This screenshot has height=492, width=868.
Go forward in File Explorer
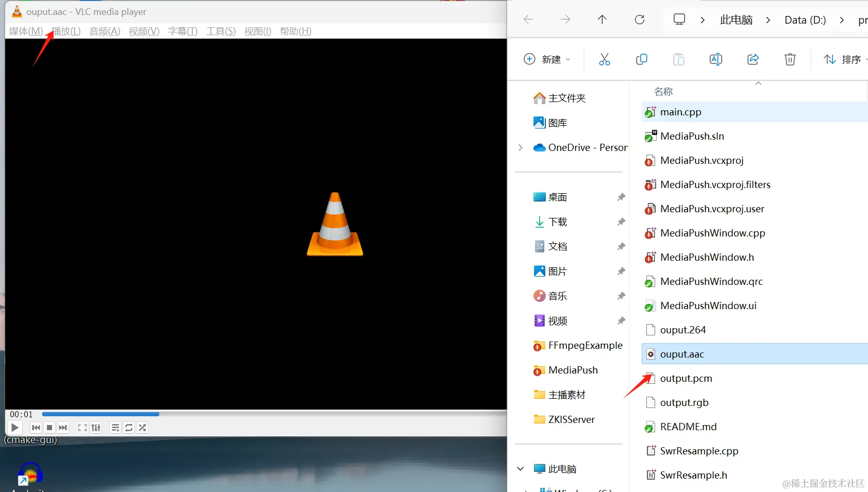(x=565, y=20)
